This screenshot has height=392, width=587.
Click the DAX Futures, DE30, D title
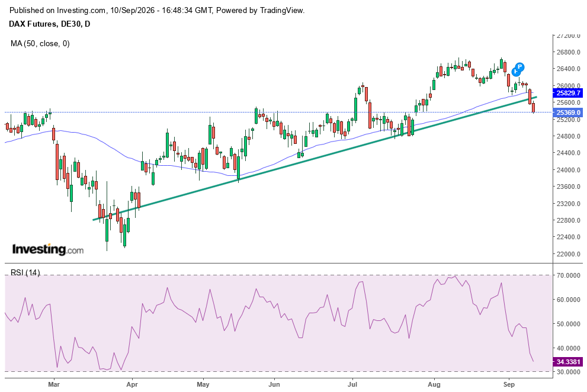tap(49, 24)
